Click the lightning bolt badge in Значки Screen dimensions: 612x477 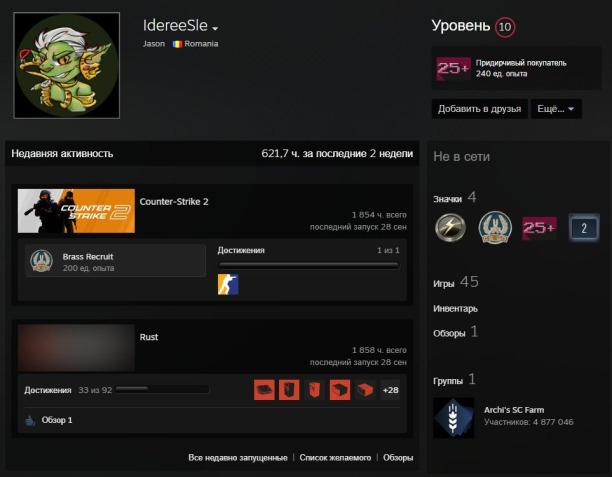tap(450, 228)
